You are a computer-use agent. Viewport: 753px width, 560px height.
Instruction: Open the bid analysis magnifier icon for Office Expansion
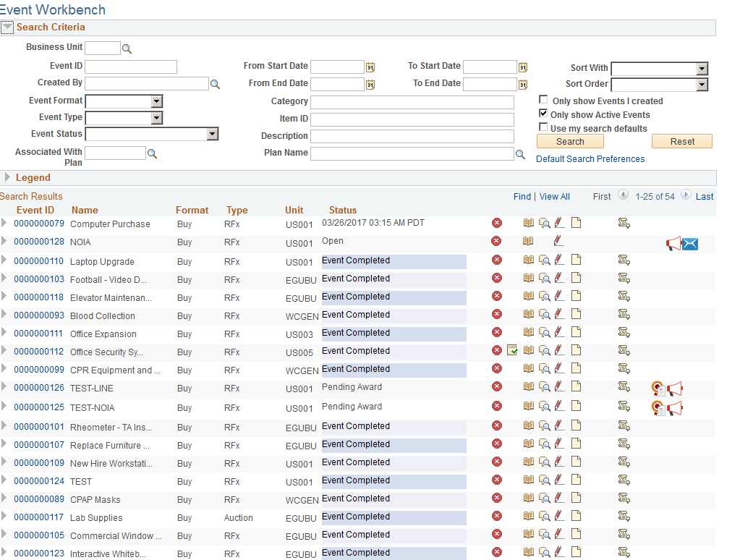point(544,334)
